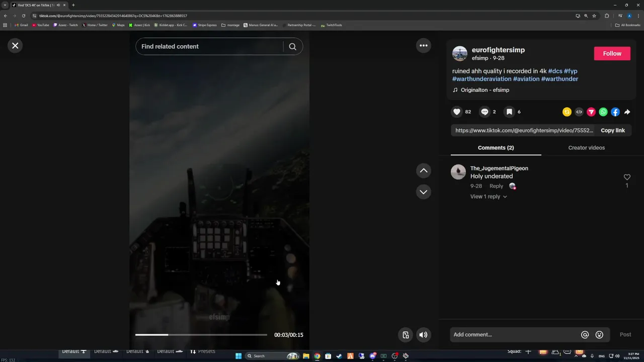Go to the previous video with up arrow
The image size is (644, 362).
pos(424,171)
